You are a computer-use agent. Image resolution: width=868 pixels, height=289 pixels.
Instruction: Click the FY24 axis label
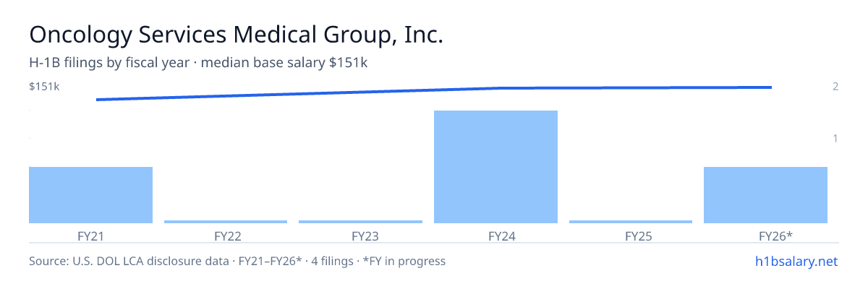pyautogui.click(x=495, y=236)
